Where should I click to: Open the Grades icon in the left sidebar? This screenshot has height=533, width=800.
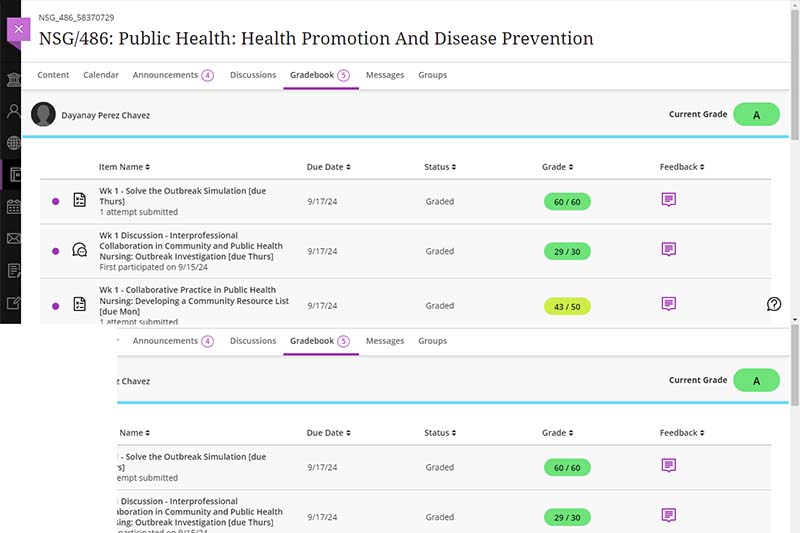click(x=13, y=270)
